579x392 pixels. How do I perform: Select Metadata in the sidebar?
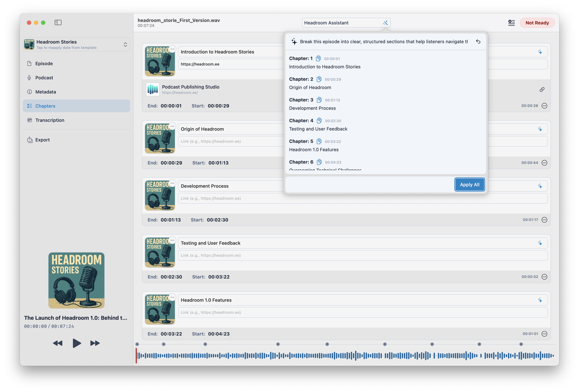pos(46,92)
